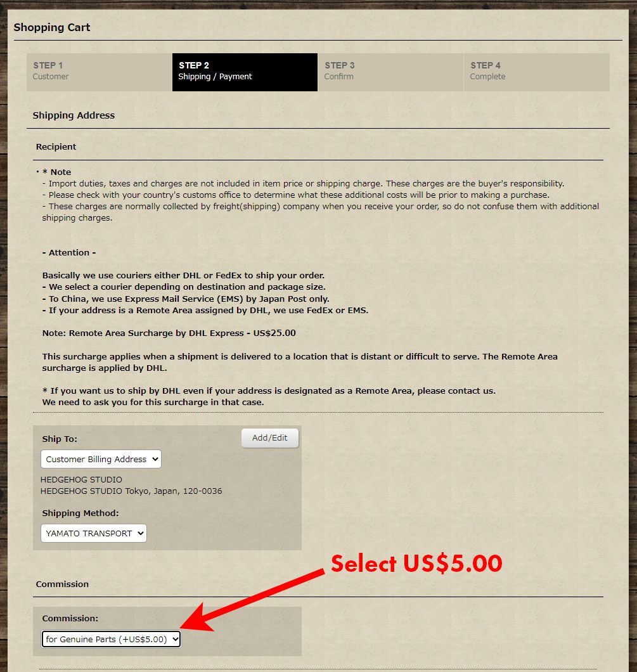Open the Commission for Genuine Parts dropdown
637x672 pixels.
click(x=111, y=639)
